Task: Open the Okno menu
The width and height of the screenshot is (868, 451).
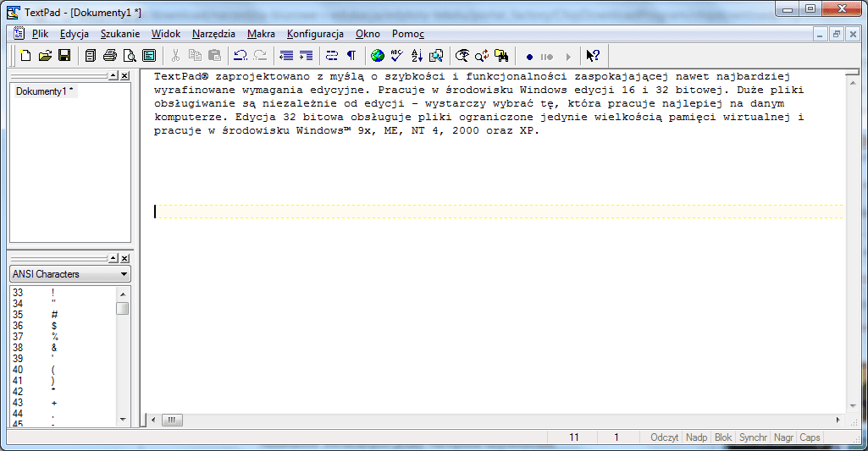Action: click(368, 34)
